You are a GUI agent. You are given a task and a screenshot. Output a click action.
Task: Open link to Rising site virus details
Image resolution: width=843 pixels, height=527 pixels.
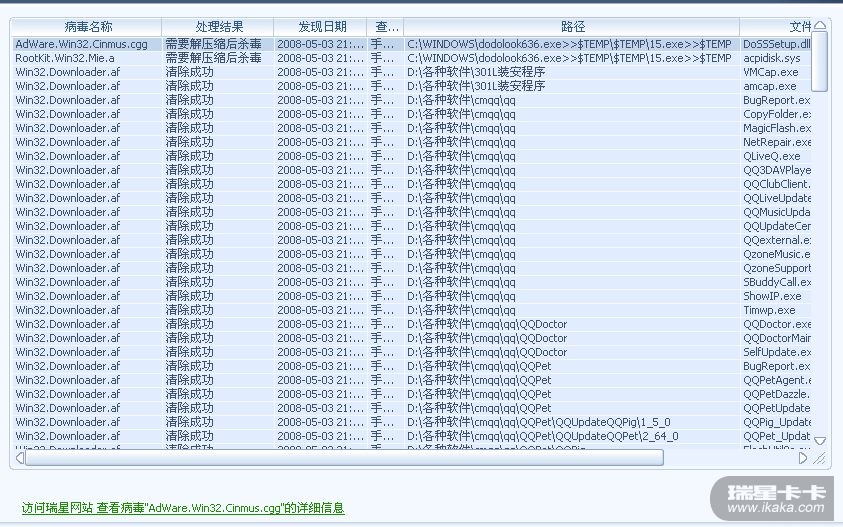(x=183, y=508)
